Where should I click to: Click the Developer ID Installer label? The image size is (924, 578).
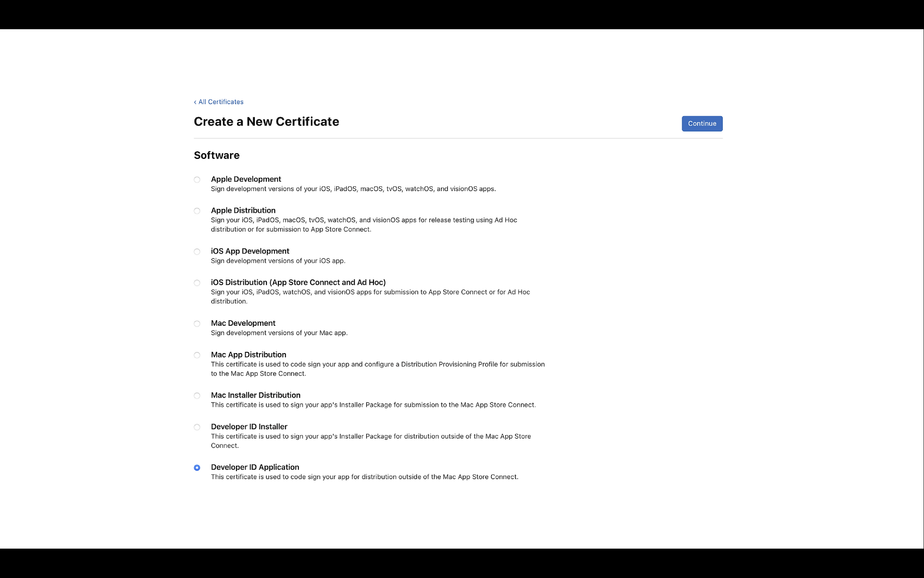pos(249,426)
